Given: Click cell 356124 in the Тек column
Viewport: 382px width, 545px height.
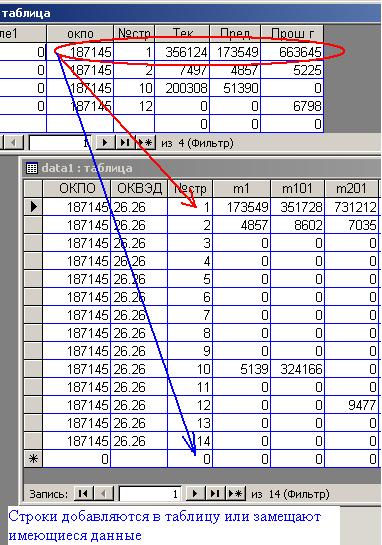Looking at the screenshot, I should click(x=182, y=52).
